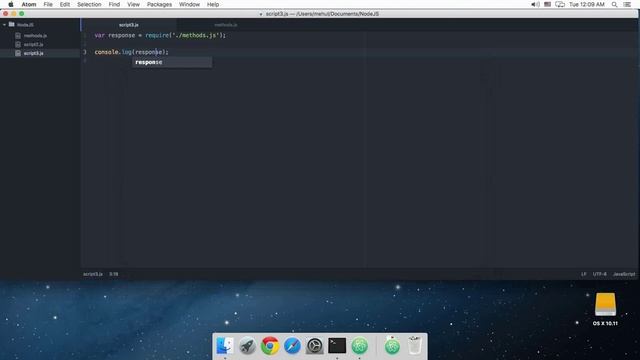Open script2.js in the tree view
Image resolution: width=640 pixels, height=360 pixels.
click(33, 44)
